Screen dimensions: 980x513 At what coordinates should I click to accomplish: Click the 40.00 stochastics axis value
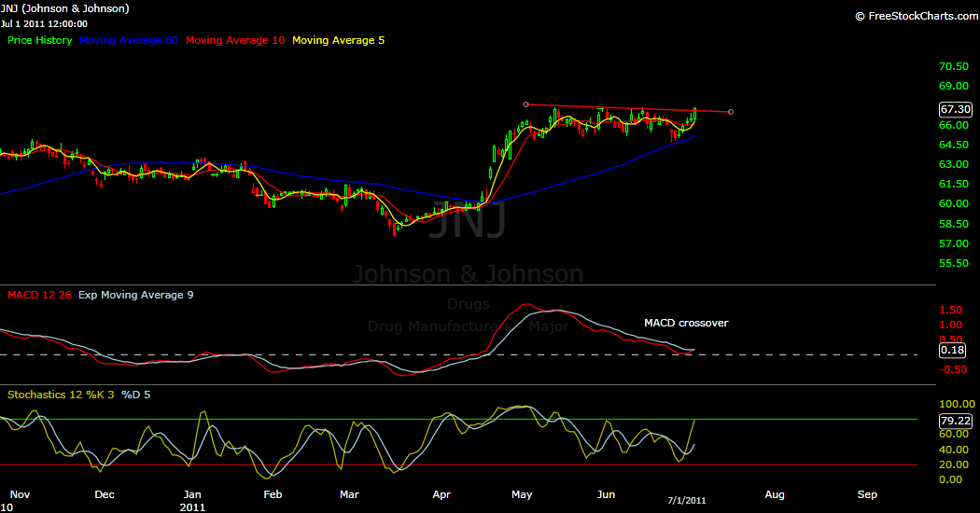click(954, 450)
